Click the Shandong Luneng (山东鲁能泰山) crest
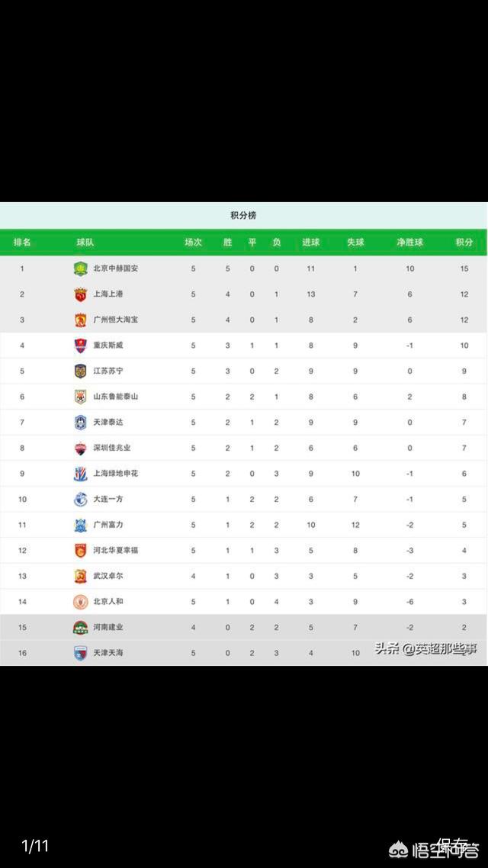 [x=81, y=397]
